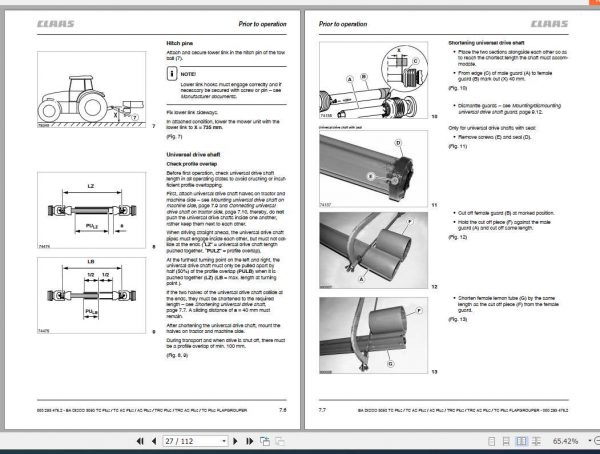Jump to the last page

[249, 441]
